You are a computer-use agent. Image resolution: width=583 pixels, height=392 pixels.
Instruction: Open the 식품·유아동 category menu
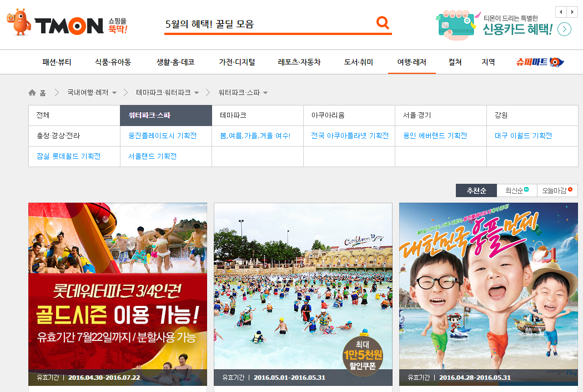113,62
